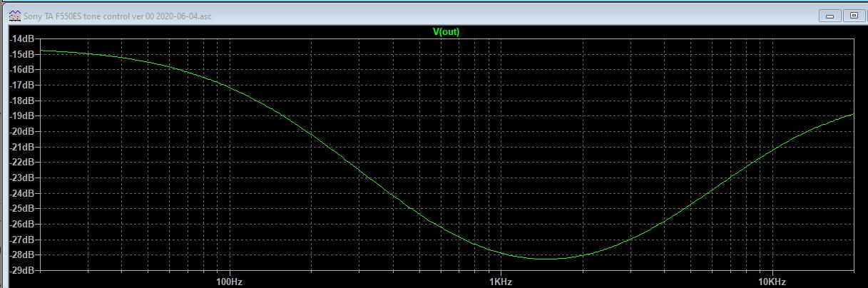Click the -29dB axis label

coord(22,270)
